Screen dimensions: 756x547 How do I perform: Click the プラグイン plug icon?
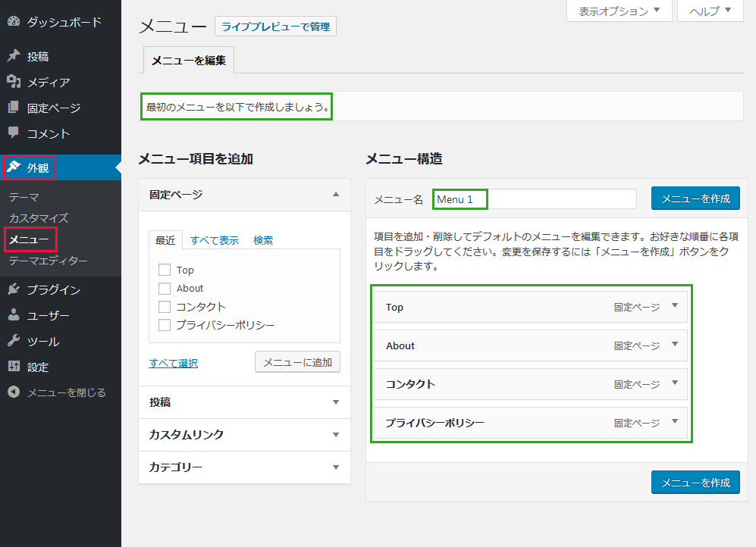pos(14,289)
